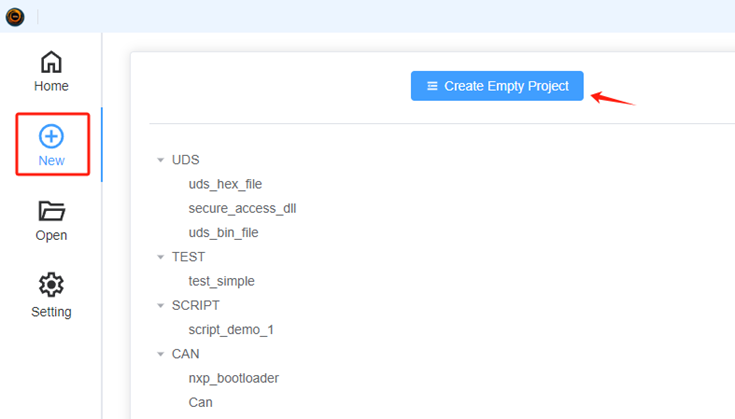
Task: Choose the uds_bin_file example
Action: tap(223, 232)
